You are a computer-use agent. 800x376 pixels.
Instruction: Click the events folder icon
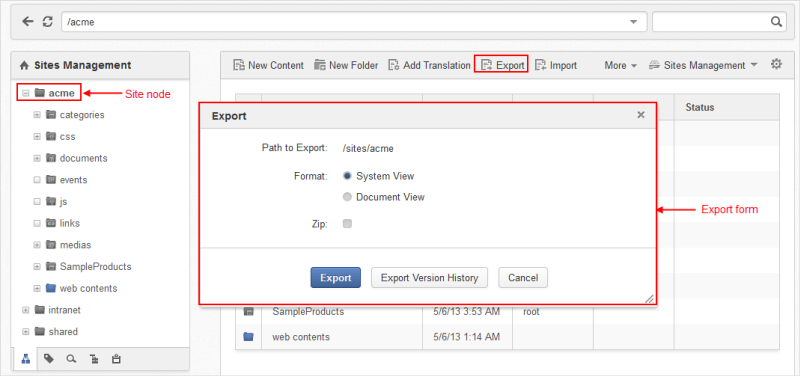tap(51, 180)
